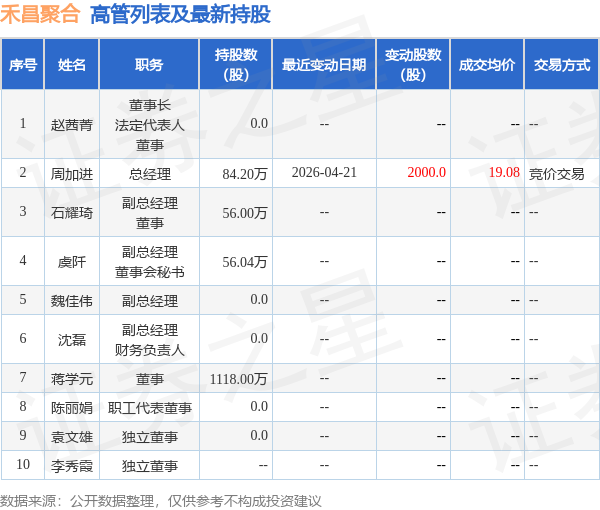Select the 姓名 column header
The width and height of the screenshot is (600, 510).
pos(72,65)
